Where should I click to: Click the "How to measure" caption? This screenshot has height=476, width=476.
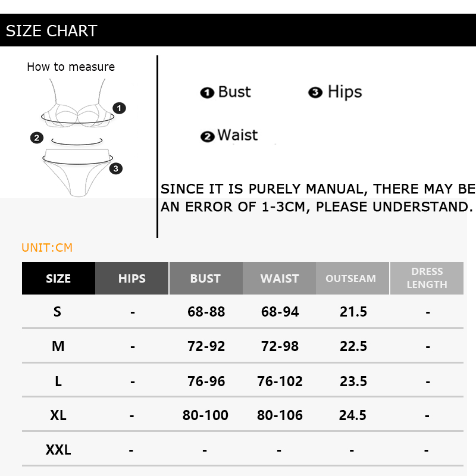click(x=71, y=67)
